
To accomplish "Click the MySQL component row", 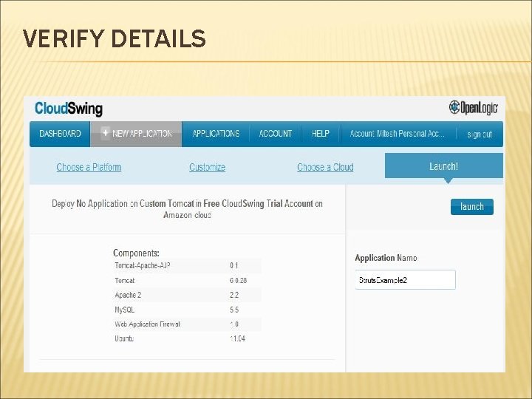I will 187,310.
